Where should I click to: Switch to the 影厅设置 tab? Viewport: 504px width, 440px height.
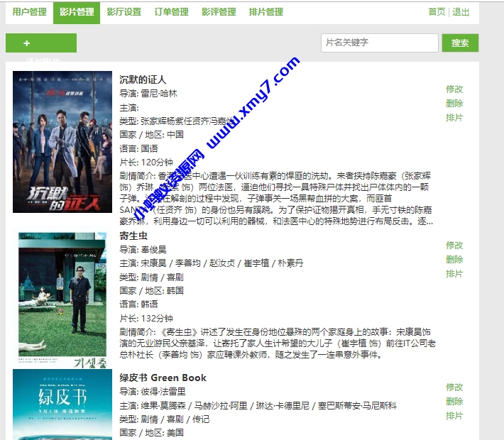(124, 12)
